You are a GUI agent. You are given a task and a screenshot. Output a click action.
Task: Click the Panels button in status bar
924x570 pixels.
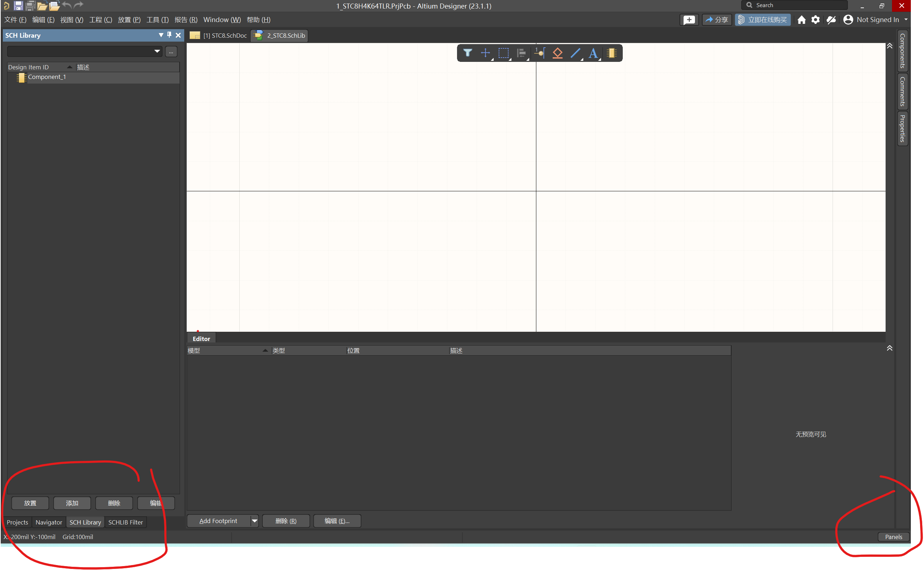point(893,537)
